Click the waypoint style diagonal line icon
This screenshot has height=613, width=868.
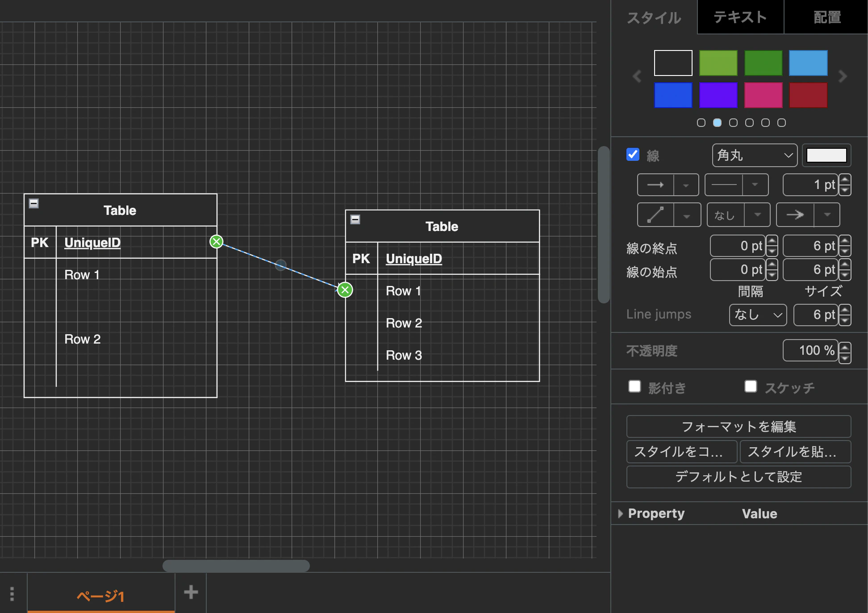point(655,215)
